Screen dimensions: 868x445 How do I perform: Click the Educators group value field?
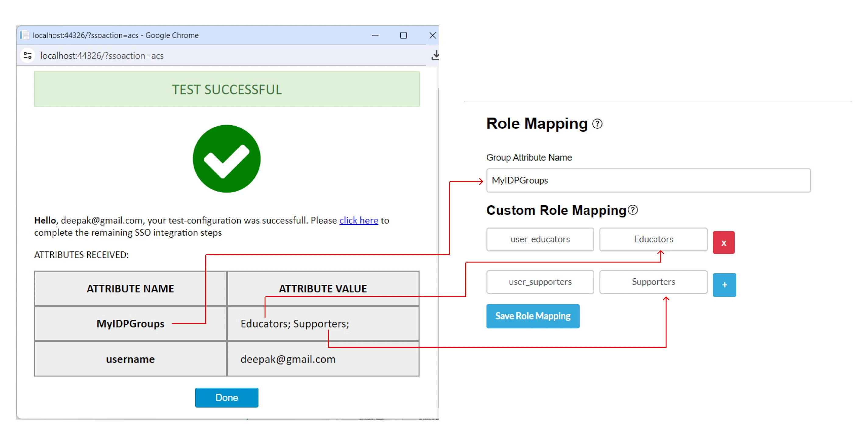click(653, 239)
